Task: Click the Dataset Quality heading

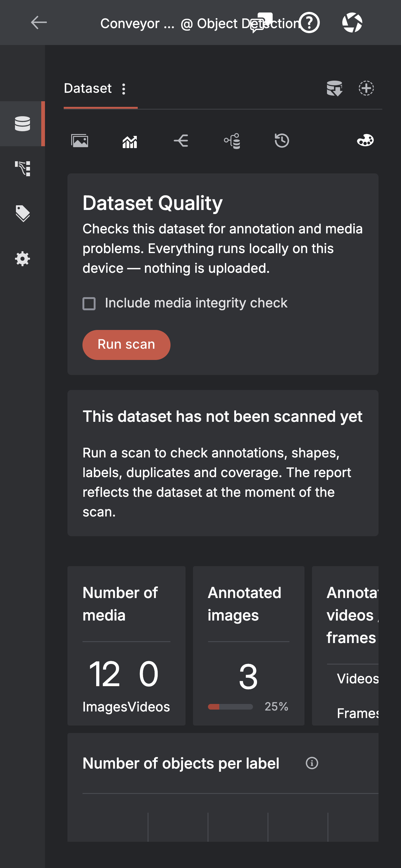Action: (x=152, y=203)
